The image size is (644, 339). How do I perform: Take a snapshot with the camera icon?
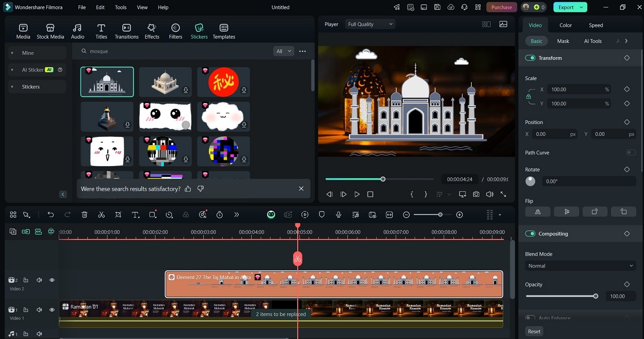(x=476, y=194)
